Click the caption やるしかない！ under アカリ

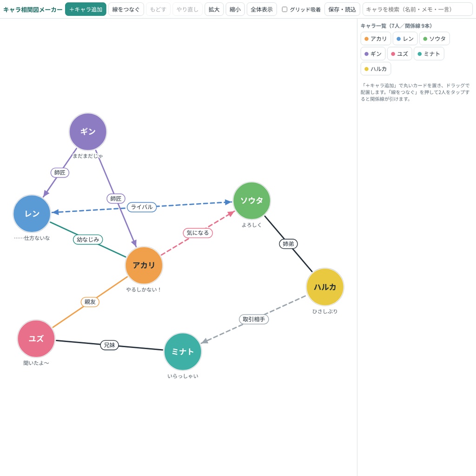tap(144, 290)
